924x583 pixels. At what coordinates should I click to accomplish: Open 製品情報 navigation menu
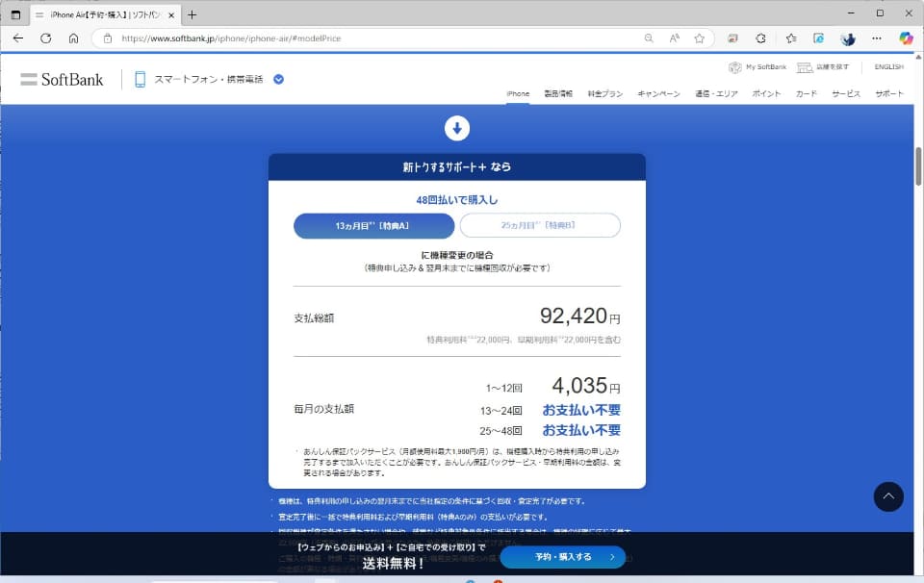tap(558, 93)
